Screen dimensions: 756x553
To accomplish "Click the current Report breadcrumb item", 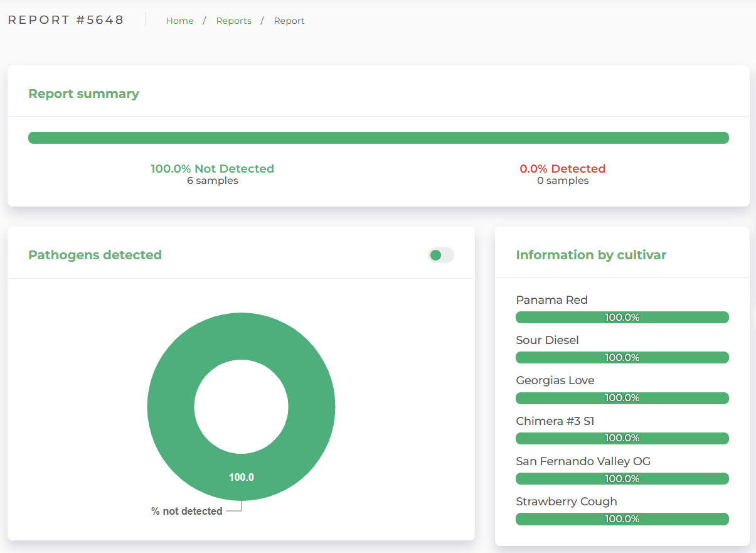I will click(x=289, y=21).
